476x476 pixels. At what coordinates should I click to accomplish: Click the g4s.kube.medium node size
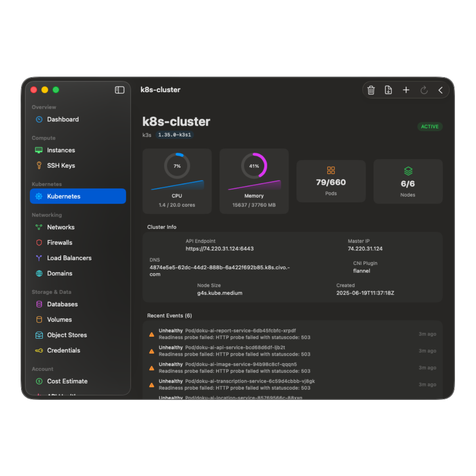tap(220, 293)
